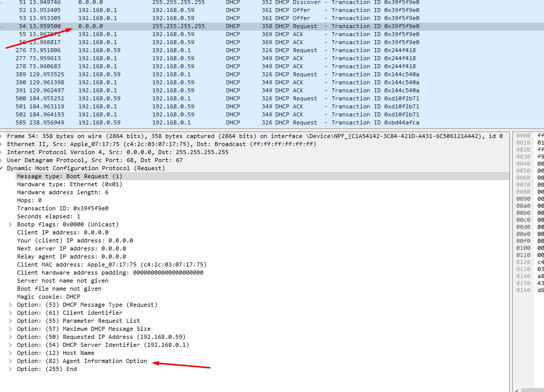
Task: Expand User Datagram Protocol layer
Action: tap(2, 160)
